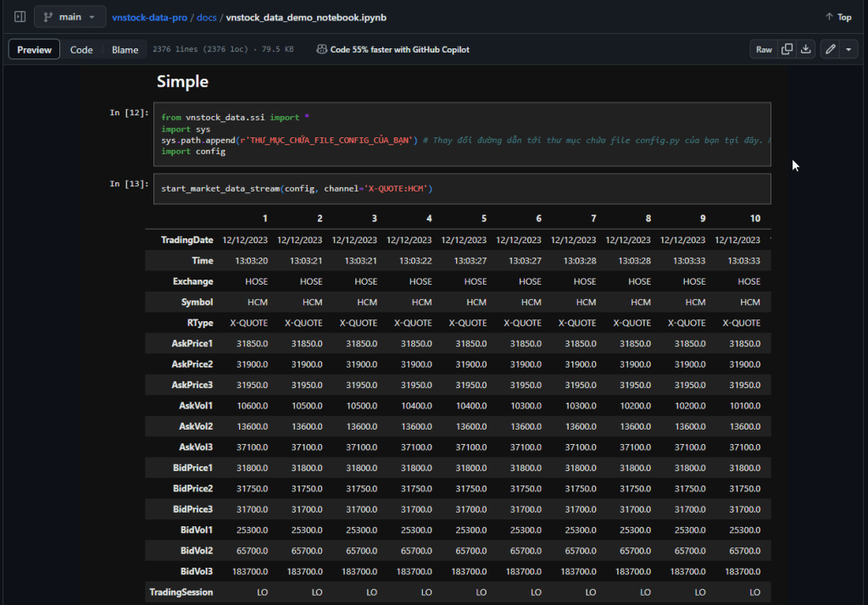Download the raw notebook file

pos(805,49)
